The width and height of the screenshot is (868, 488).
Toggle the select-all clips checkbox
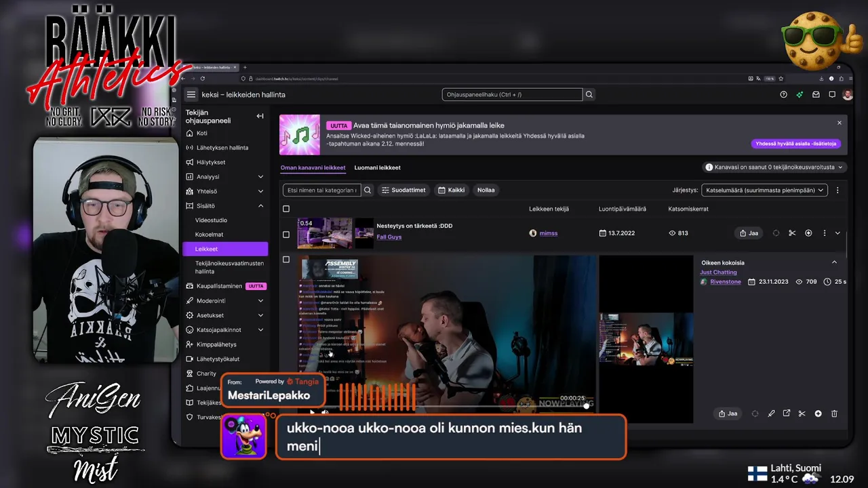point(285,209)
